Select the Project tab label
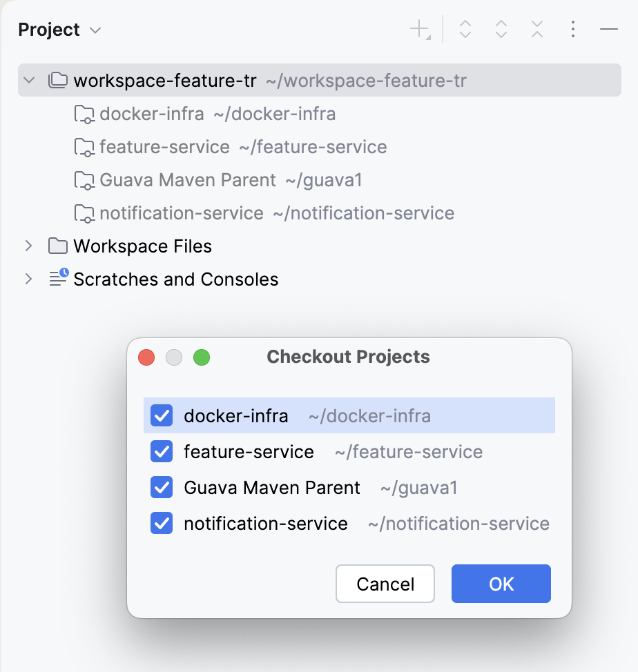This screenshot has width=638, height=672. click(49, 30)
